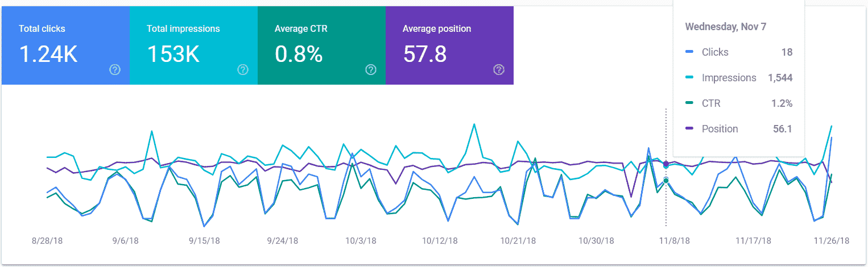The width and height of the screenshot is (868, 267).
Task: Click the 1.24K total clicks value
Action: (x=48, y=54)
